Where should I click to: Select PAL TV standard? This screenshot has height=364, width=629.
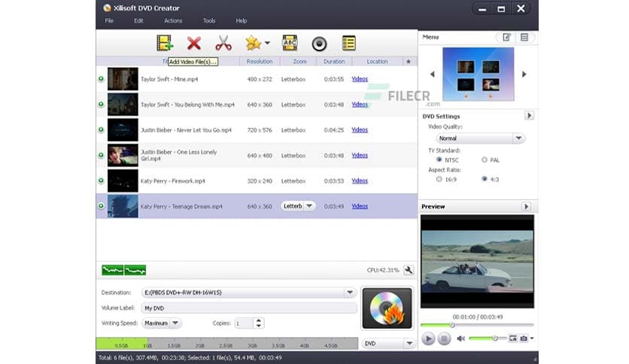[485, 159]
